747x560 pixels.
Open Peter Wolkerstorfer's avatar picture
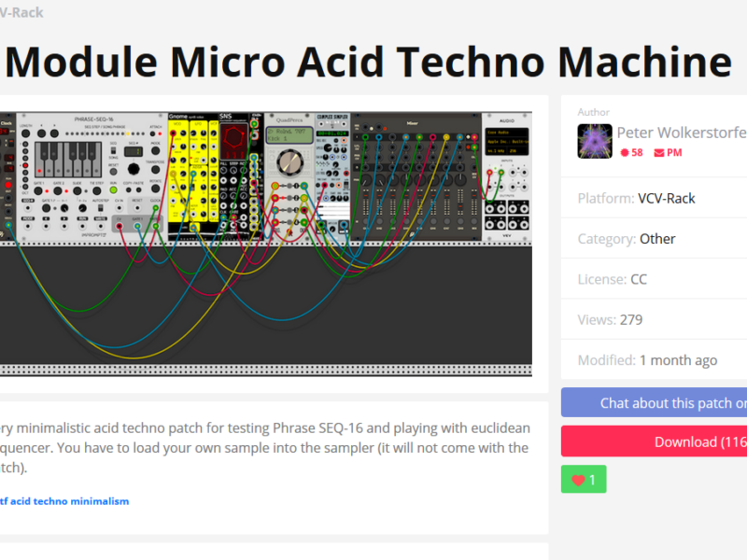click(595, 142)
